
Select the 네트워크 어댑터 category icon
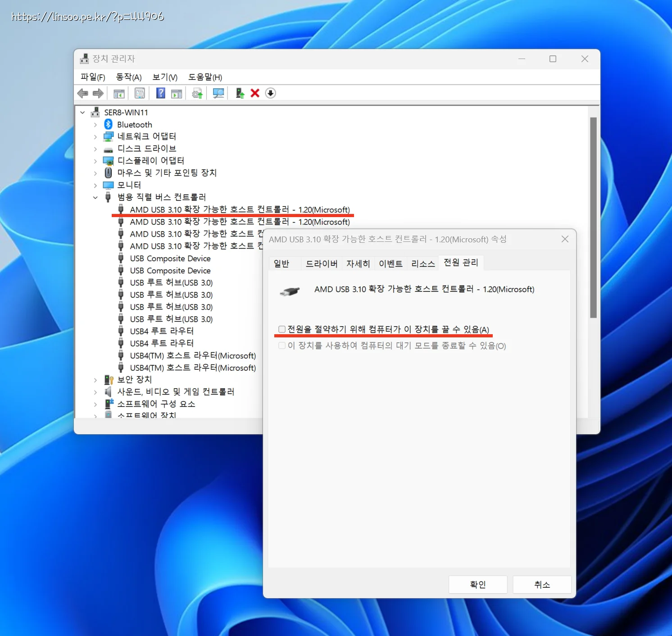click(108, 136)
